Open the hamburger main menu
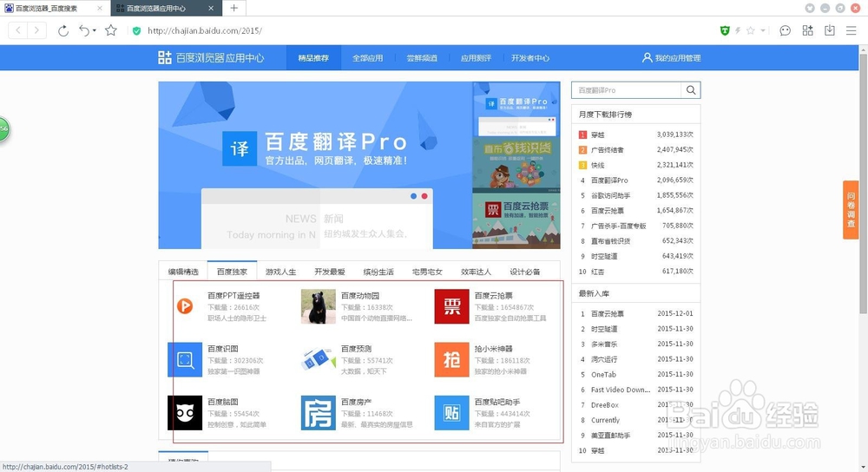Image resolution: width=868 pixels, height=472 pixels. click(852, 30)
